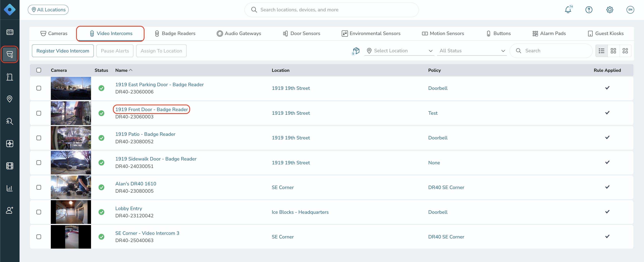Open the add user sidebar icon
644x262 pixels.
point(10,210)
